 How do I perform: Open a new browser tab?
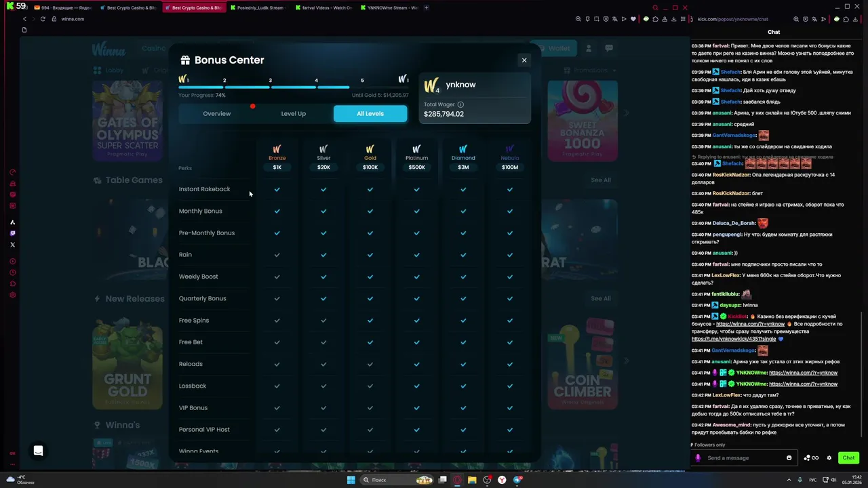(x=427, y=7)
